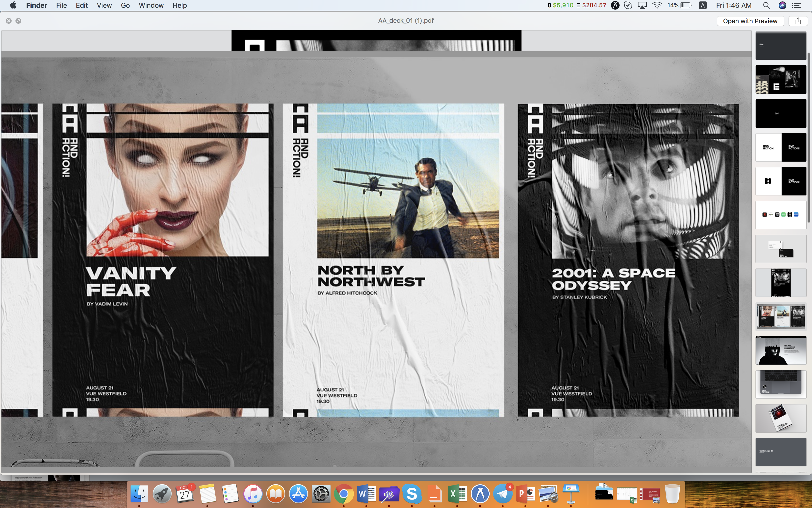Image resolution: width=812 pixels, height=508 pixels.
Task: Select the all-black logo page thumbnail
Action: pyautogui.click(x=781, y=113)
